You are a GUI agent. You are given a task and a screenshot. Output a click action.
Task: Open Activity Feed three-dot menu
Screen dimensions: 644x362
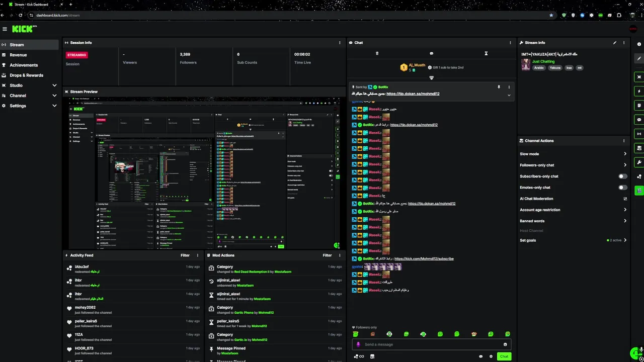(x=197, y=255)
